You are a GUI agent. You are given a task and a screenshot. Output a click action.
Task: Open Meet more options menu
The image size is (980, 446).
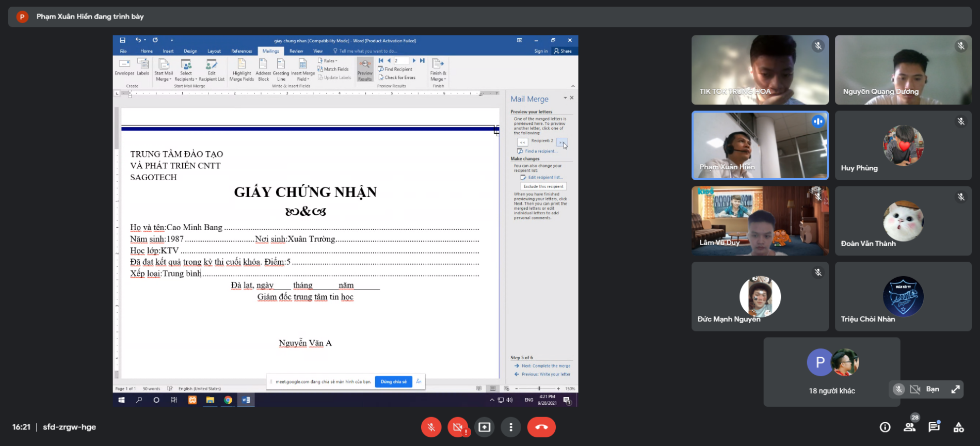(x=511, y=427)
